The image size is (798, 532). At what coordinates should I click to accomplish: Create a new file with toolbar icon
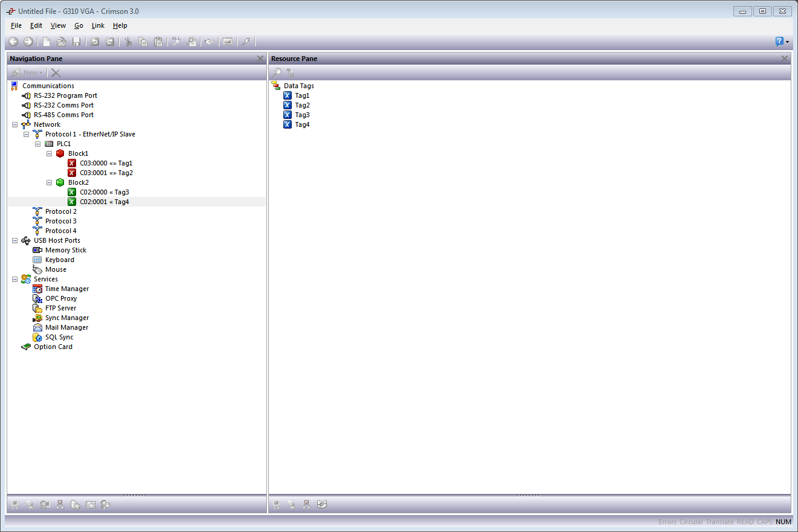47,42
